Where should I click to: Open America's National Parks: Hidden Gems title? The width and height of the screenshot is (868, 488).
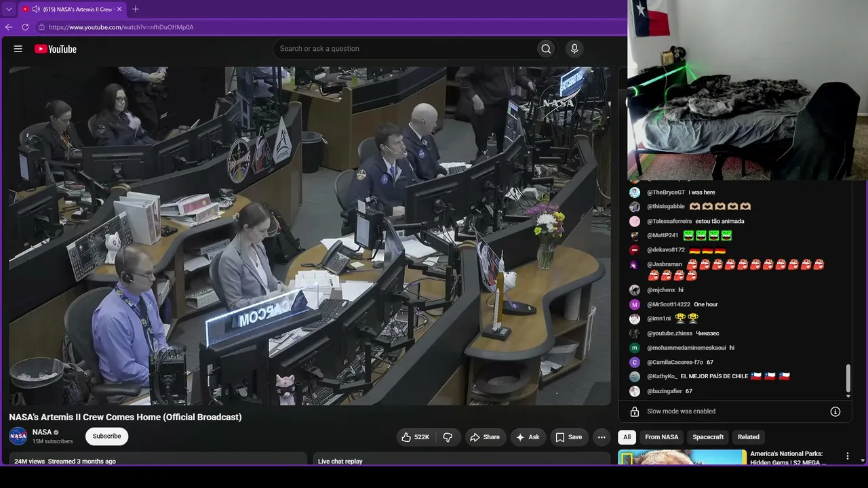click(x=787, y=458)
